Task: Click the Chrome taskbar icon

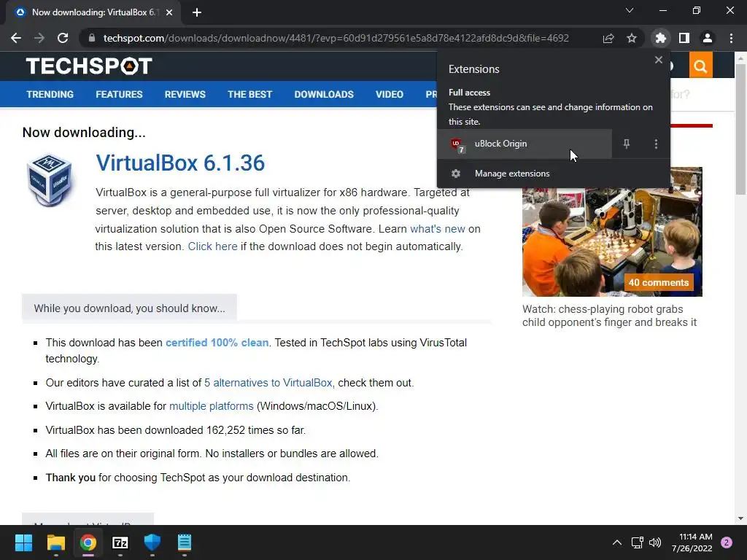Action: click(88, 542)
